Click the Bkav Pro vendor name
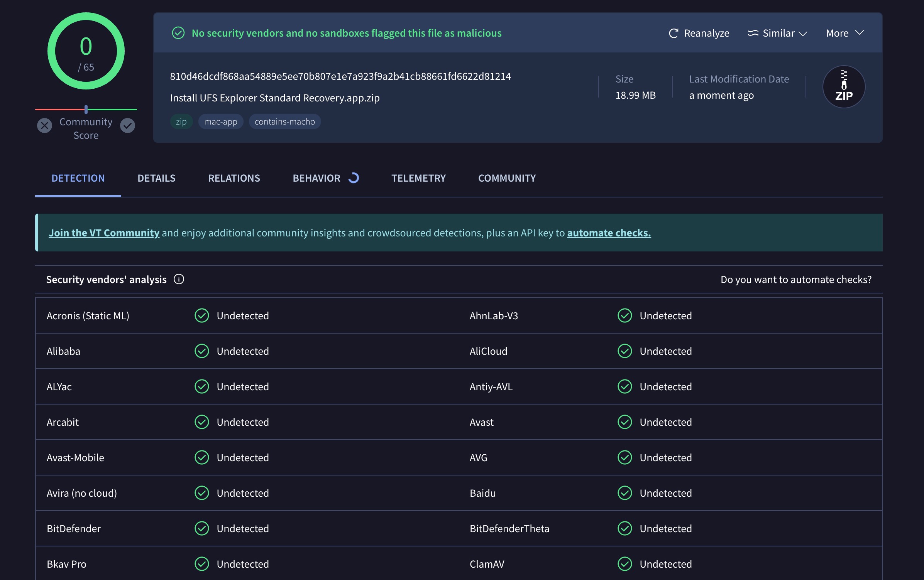 pyautogui.click(x=66, y=564)
